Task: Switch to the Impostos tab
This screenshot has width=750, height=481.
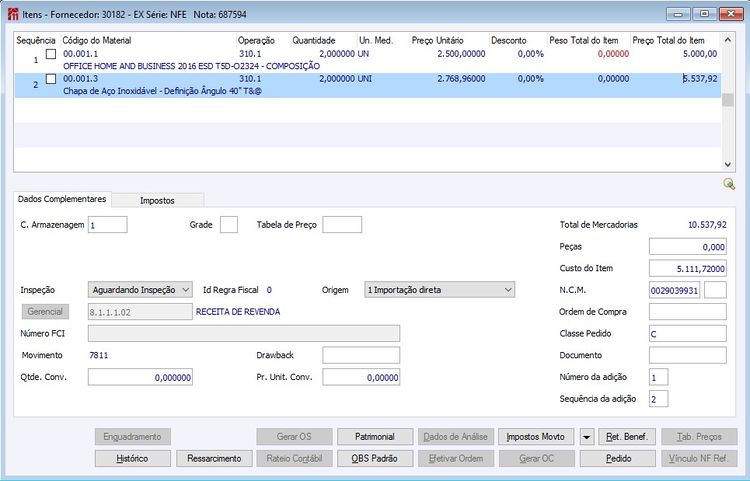Action: pos(157,200)
